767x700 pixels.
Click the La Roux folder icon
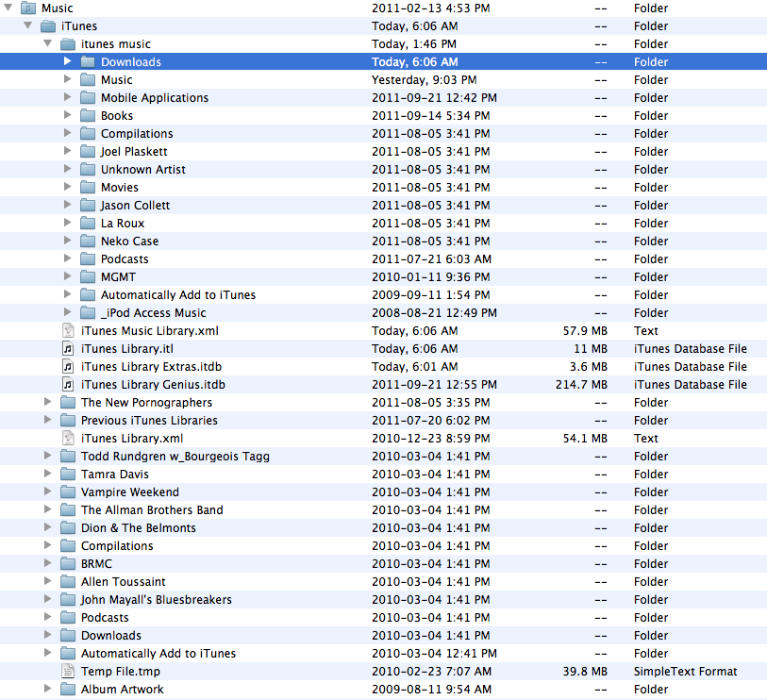pyautogui.click(x=88, y=223)
